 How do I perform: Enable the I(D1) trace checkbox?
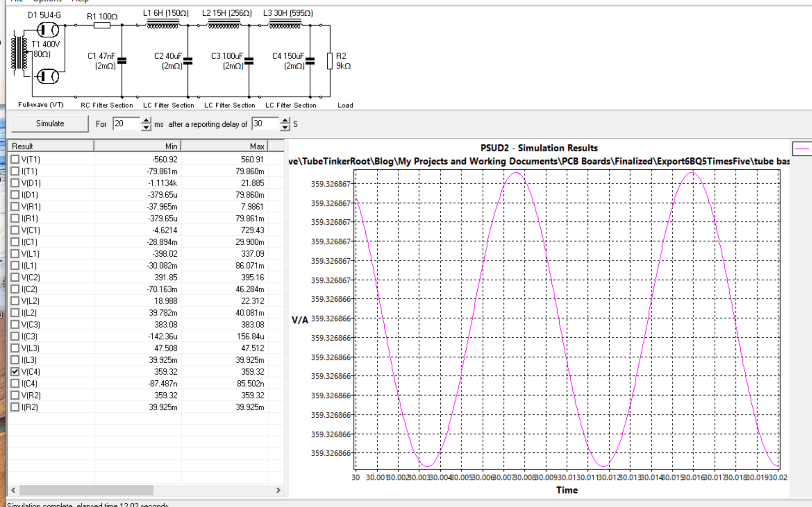[x=15, y=195]
